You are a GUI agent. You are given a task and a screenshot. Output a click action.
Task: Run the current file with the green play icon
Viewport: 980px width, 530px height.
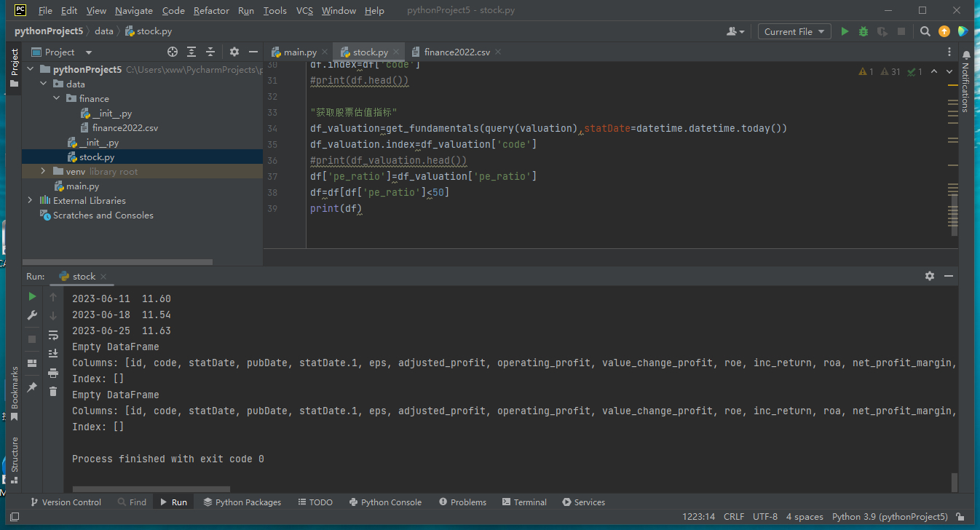click(845, 31)
